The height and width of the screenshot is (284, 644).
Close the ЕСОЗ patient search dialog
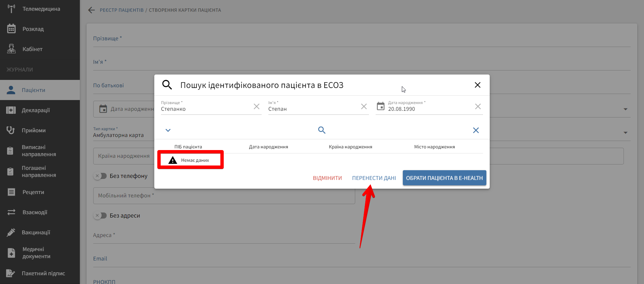coord(478,85)
